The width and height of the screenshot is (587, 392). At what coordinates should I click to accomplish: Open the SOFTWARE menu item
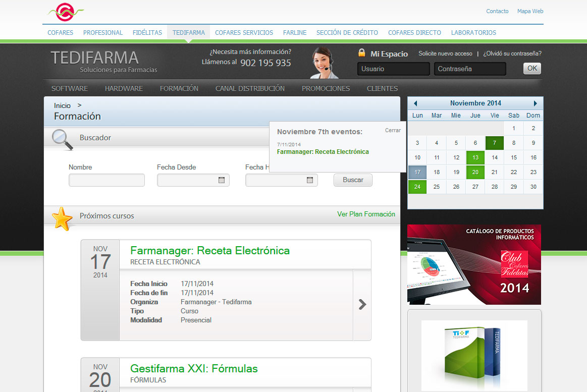click(x=69, y=88)
